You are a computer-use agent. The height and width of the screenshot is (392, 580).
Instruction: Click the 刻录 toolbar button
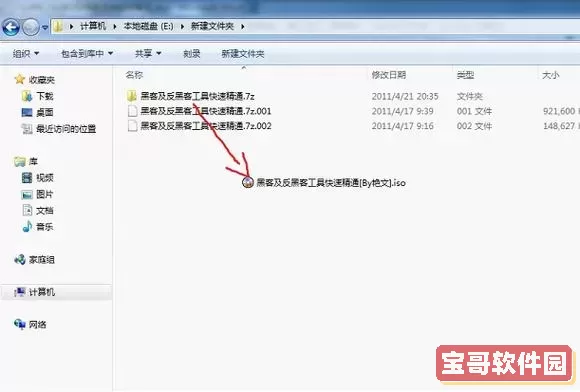point(192,54)
